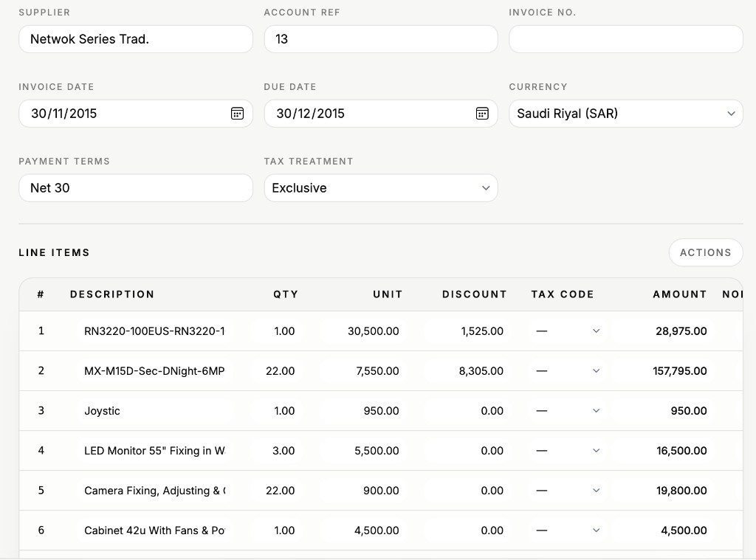This screenshot has width=756, height=560.
Task: Click the Actions button
Action: click(x=705, y=252)
